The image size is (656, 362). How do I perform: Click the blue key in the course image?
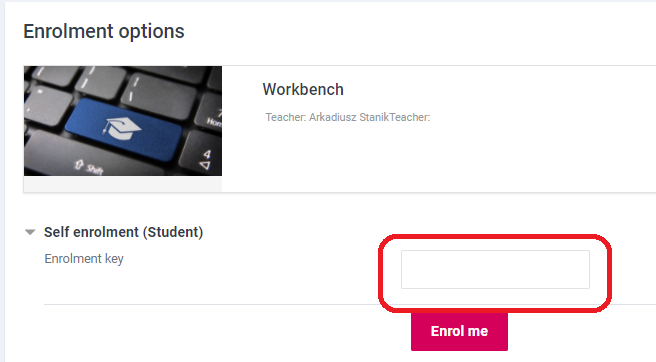click(x=124, y=129)
